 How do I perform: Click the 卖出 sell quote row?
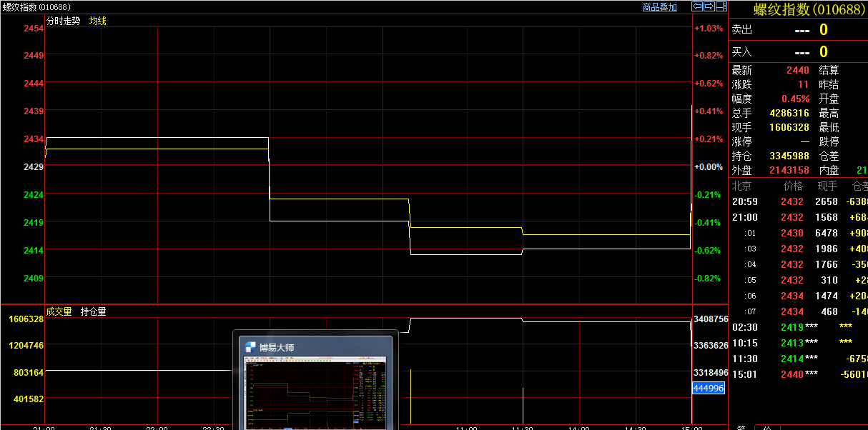pyautogui.click(x=798, y=30)
